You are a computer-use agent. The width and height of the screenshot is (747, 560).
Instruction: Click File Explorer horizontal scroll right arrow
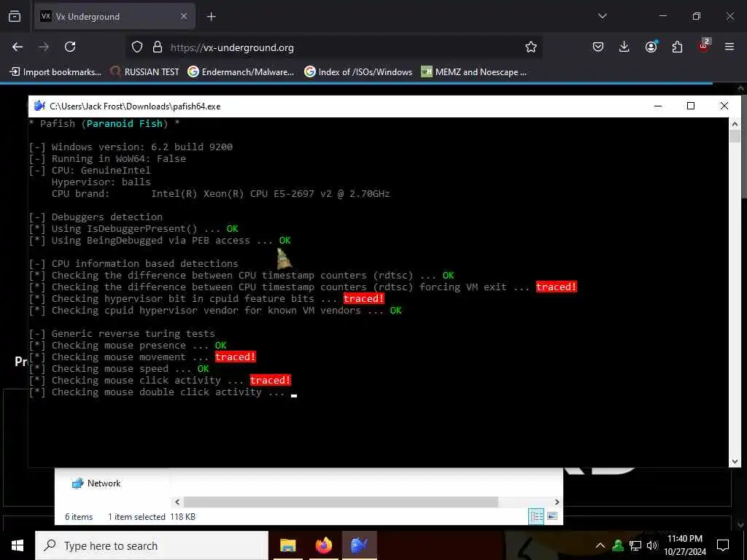(x=557, y=502)
